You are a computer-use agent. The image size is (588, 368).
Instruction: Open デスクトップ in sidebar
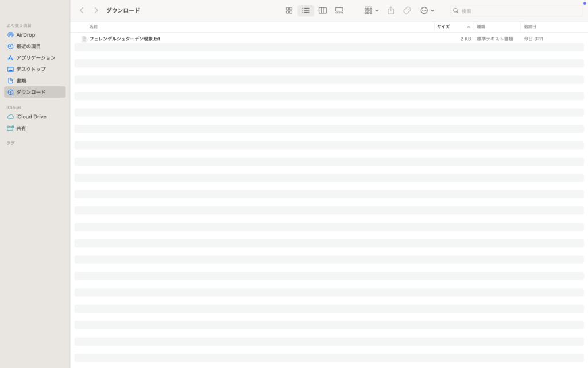click(x=35, y=69)
